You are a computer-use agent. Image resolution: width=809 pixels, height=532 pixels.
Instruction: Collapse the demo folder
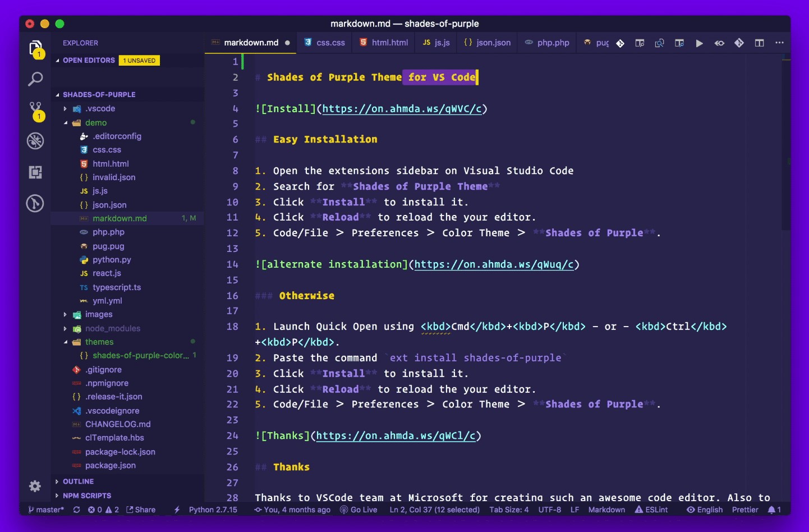pos(96,122)
